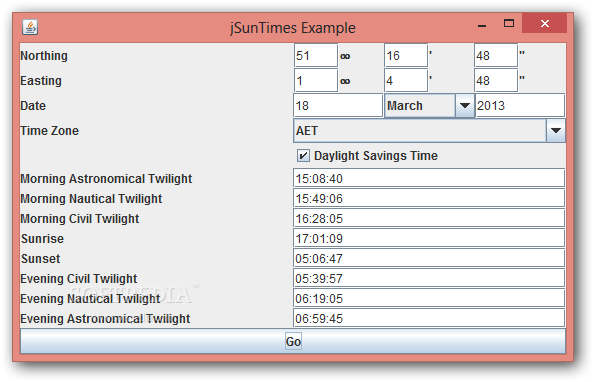Screen dimensions: 594x382
Task: Close the jSunTimes Example window
Action: click(x=544, y=23)
